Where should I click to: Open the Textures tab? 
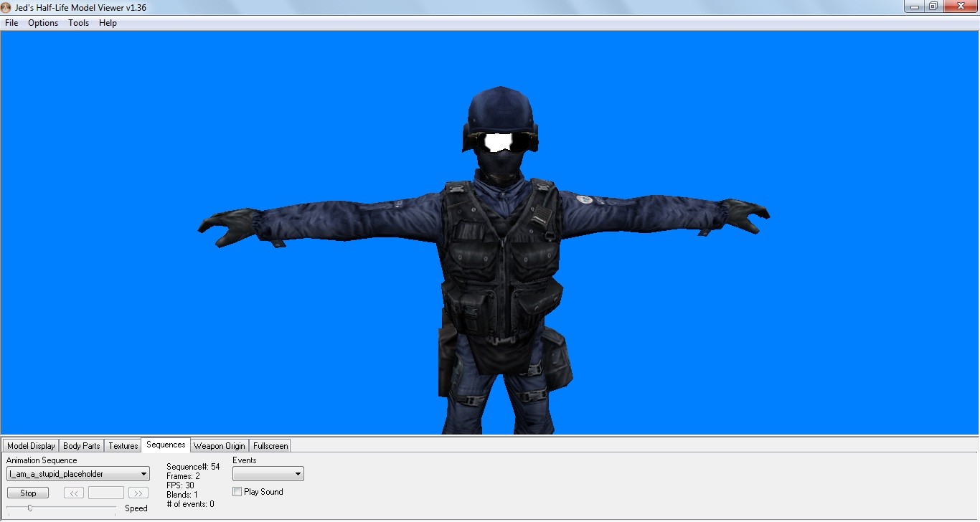coord(122,445)
